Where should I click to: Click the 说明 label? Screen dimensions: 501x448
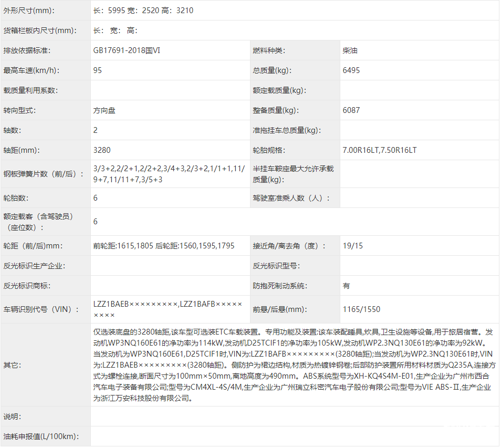pos(12,416)
